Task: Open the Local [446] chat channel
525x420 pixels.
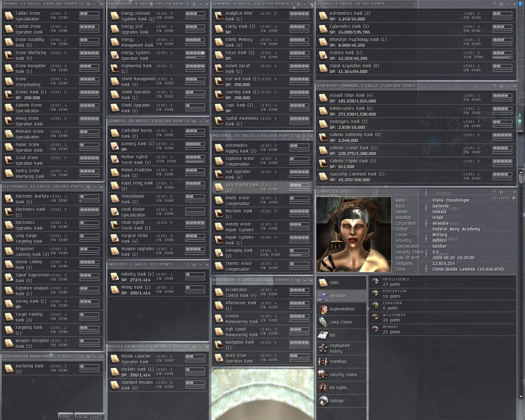Action: pos(89,416)
